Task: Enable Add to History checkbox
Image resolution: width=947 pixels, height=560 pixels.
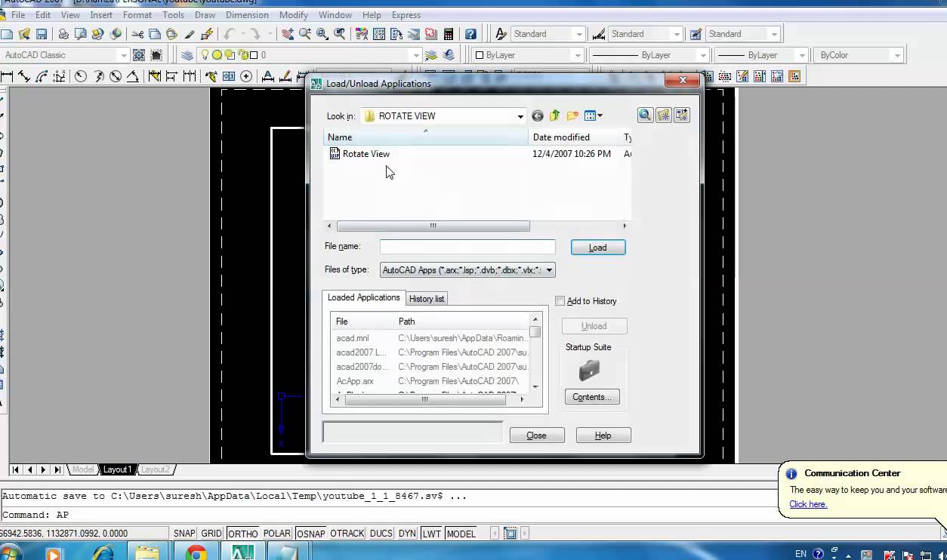Action: pyautogui.click(x=560, y=300)
